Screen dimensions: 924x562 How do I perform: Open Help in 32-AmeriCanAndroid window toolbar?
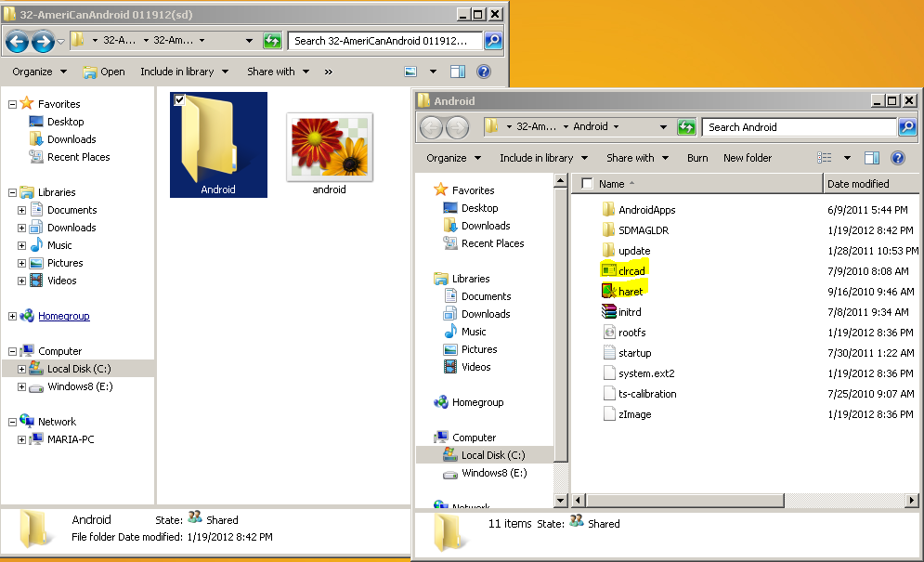484,72
